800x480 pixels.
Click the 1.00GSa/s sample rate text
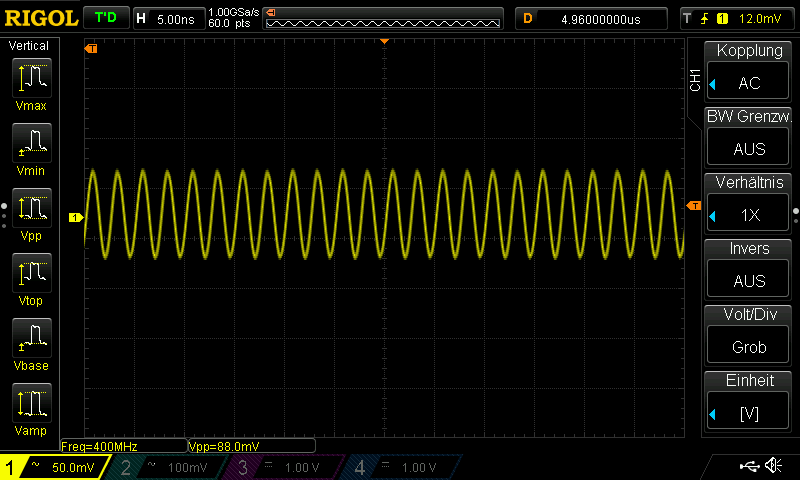point(234,12)
